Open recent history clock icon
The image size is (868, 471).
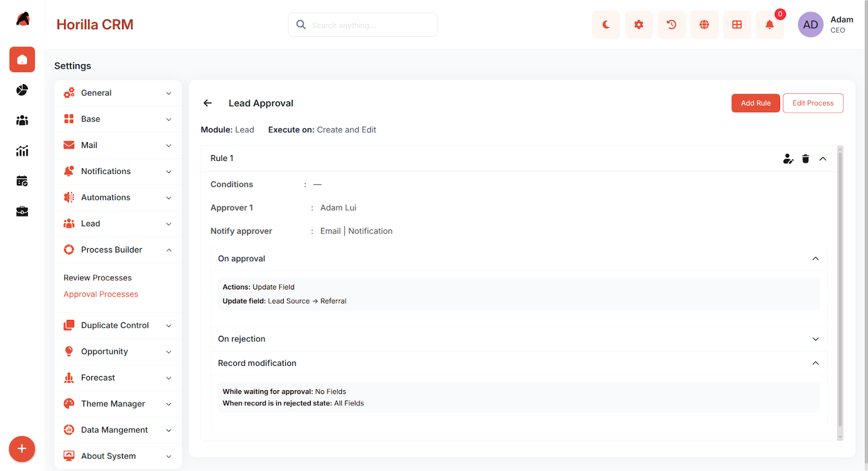pyautogui.click(x=672, y=25)
